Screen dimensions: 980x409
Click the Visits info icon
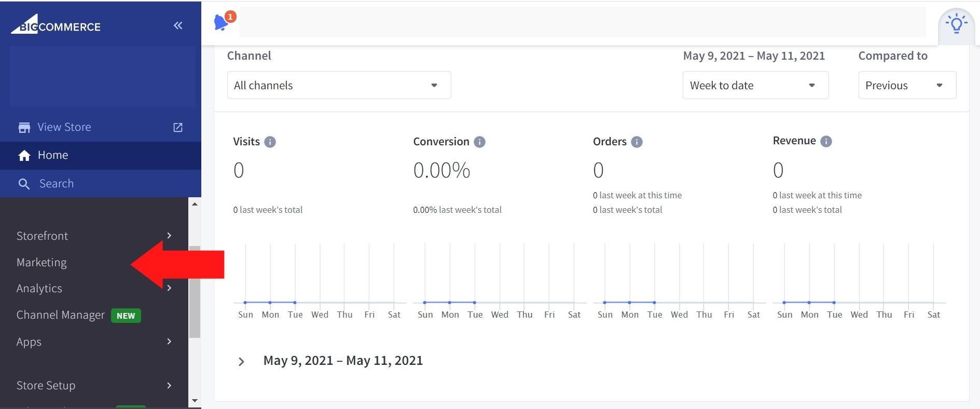click(270, 142)
